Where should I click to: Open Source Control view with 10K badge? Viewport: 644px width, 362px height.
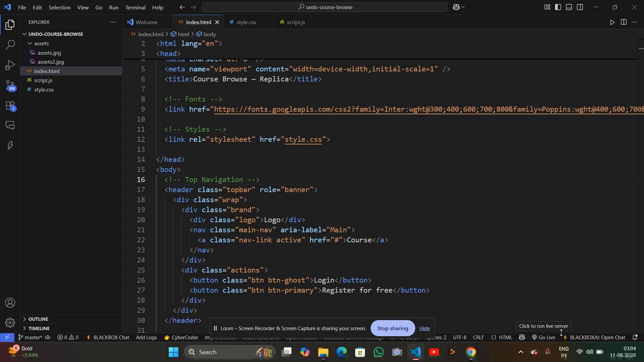click(10, 85)
